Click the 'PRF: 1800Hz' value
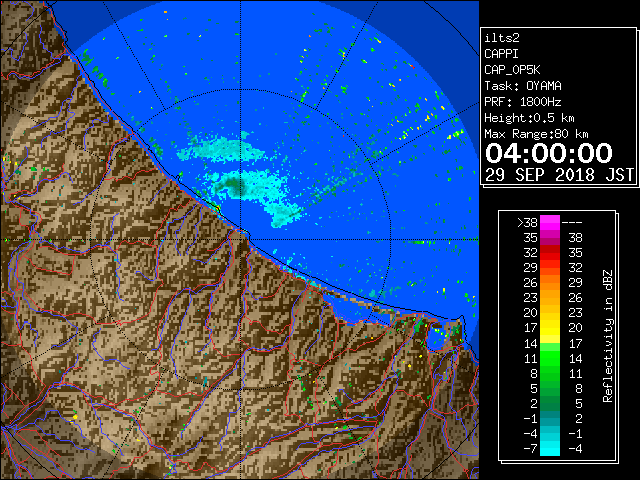 pyautogui.click(x=523, y=102)
